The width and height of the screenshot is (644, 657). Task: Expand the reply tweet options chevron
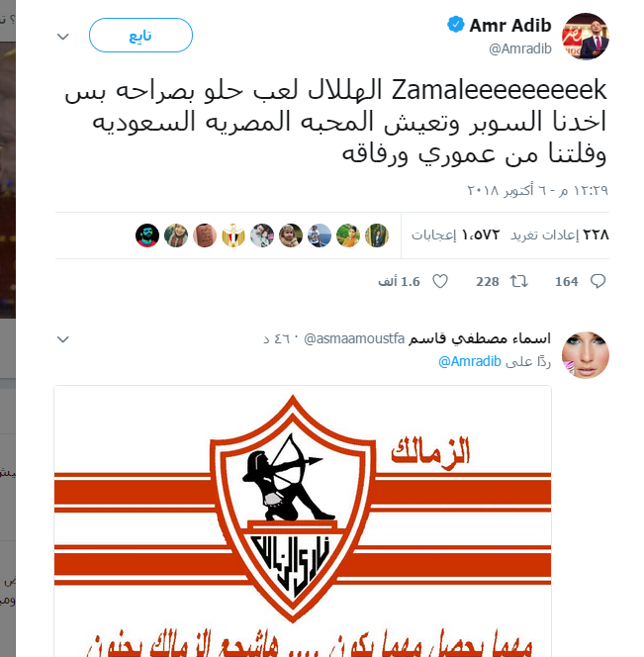click(x=63, y=339)
